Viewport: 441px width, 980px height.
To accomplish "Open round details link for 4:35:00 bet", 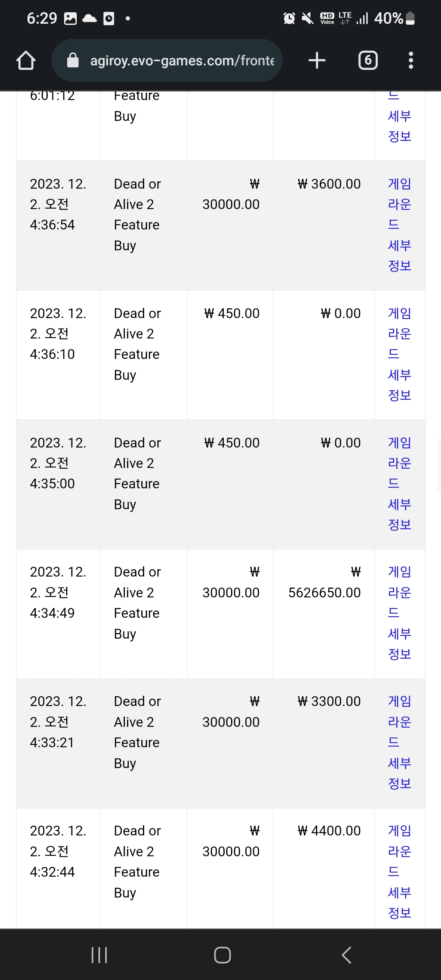I will [x=399, y=484].
